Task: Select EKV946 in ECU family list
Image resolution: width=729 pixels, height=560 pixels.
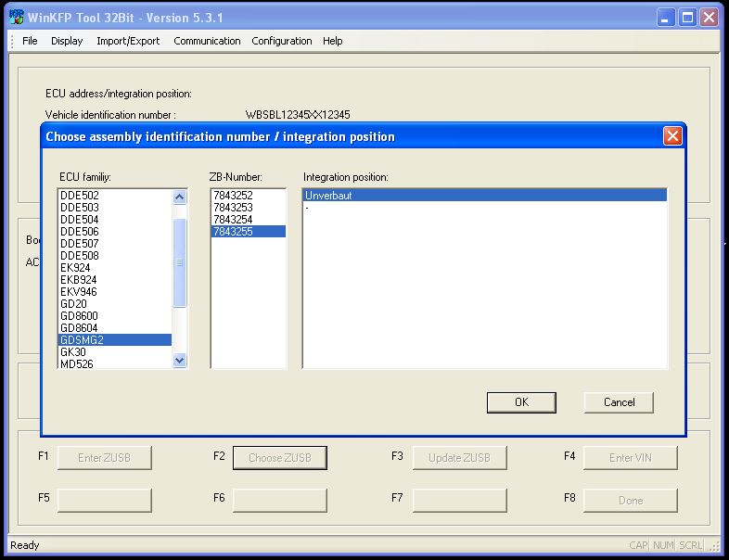Action: click(x=114, y=292)
